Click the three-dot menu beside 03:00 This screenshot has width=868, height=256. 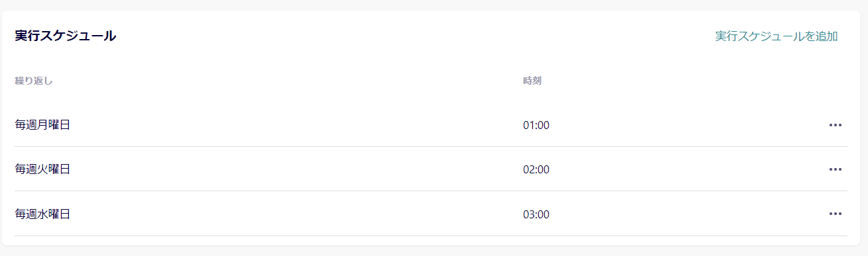(835, 214)
